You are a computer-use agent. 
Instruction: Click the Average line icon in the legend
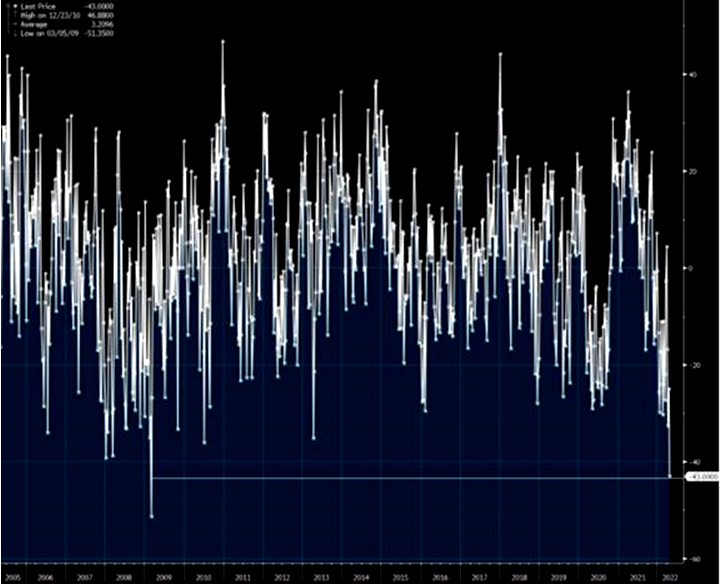(13, 24)
